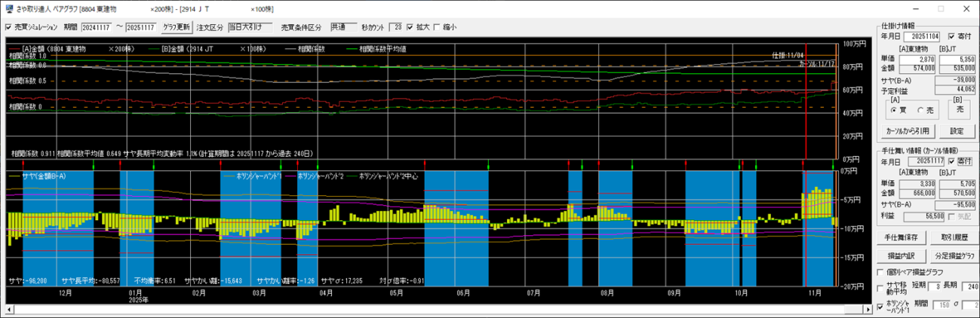The width and height of the screenshot is (980, 318).
Task: Enable the 拡大 checkbox
Action: click(x=410, y=27)
